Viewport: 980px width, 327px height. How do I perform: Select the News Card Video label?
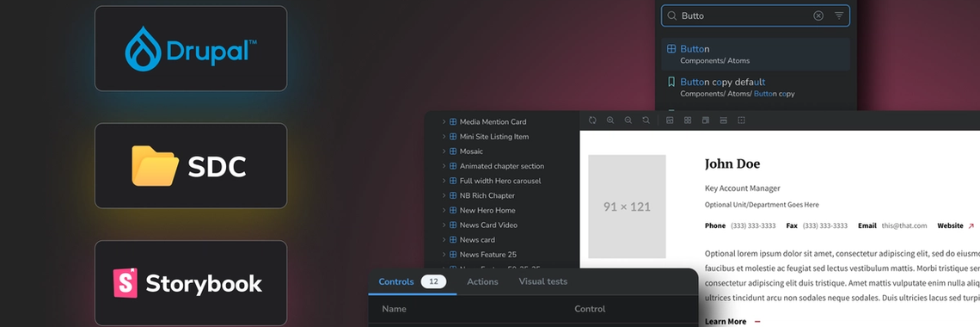coord(489,225)
